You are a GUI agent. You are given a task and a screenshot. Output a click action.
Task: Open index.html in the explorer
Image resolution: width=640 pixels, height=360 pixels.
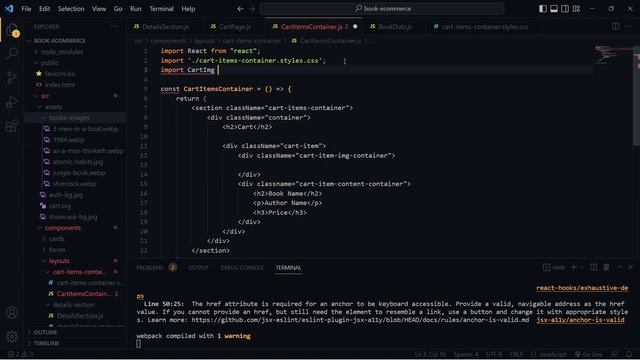(60, 85)
